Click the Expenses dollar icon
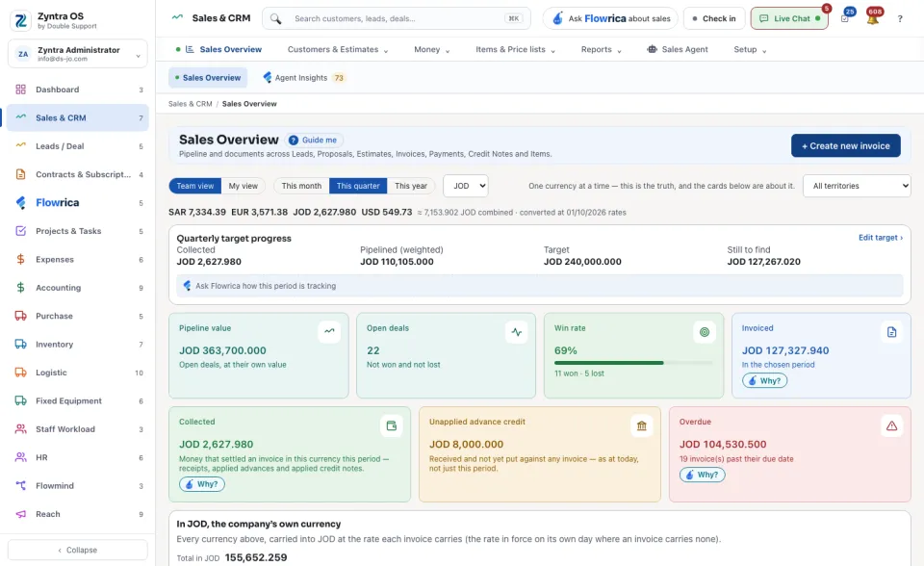Screen dimensions: 924x566 click(20, 260)
